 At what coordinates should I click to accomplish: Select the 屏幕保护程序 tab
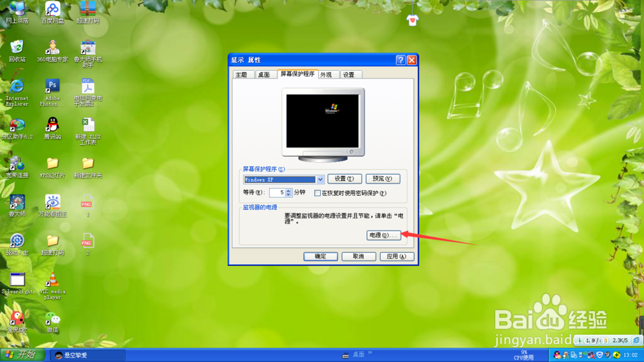298,74
